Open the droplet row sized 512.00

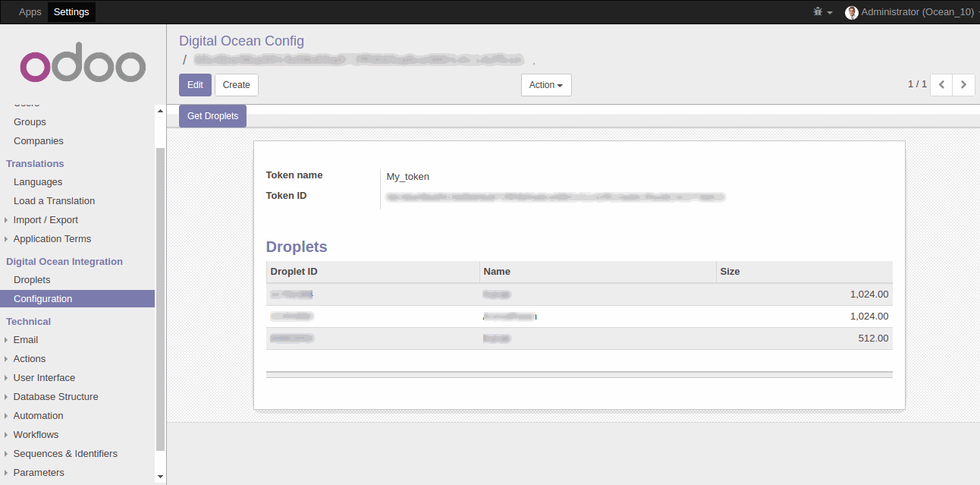tap(580, 339)
